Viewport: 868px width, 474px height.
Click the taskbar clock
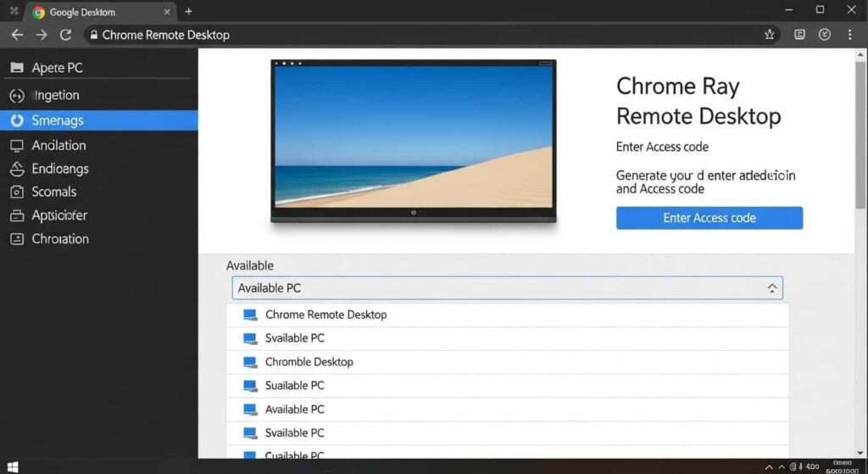[842, 466]
